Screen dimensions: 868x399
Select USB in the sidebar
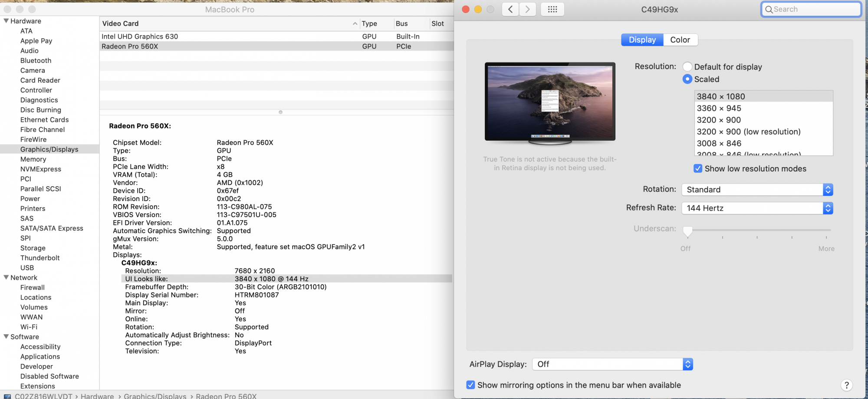[27, 268]
